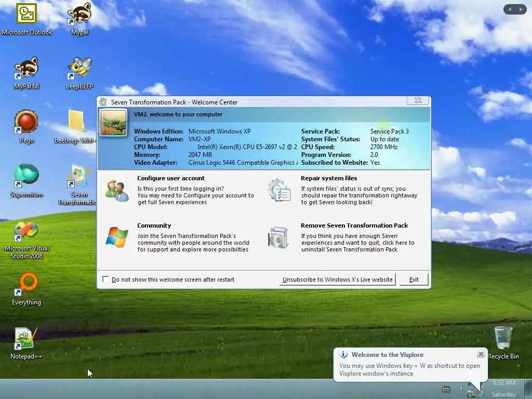
Task: Click the 'Welcome to the Visplore' balloon title
Action: [388, 354]
